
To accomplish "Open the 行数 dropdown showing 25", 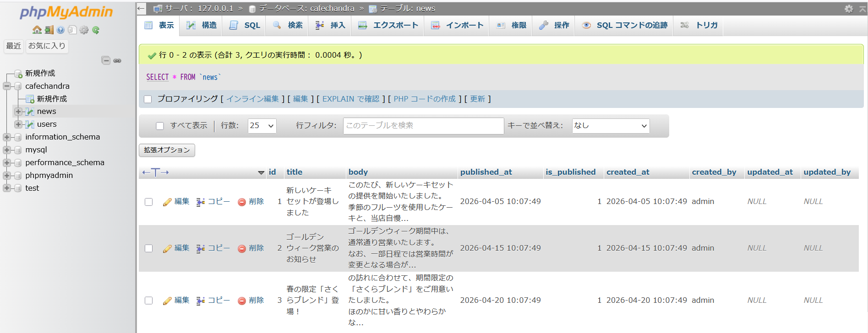I will [x=262, y=126].
